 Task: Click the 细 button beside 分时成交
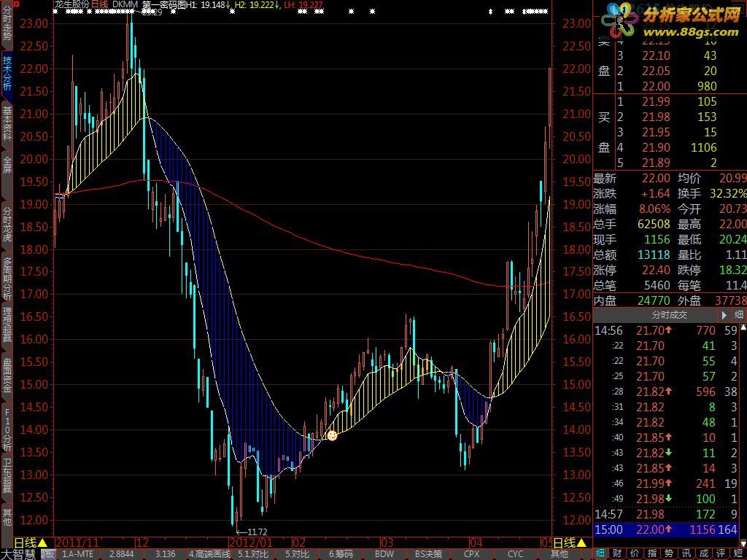pos(739,315)
